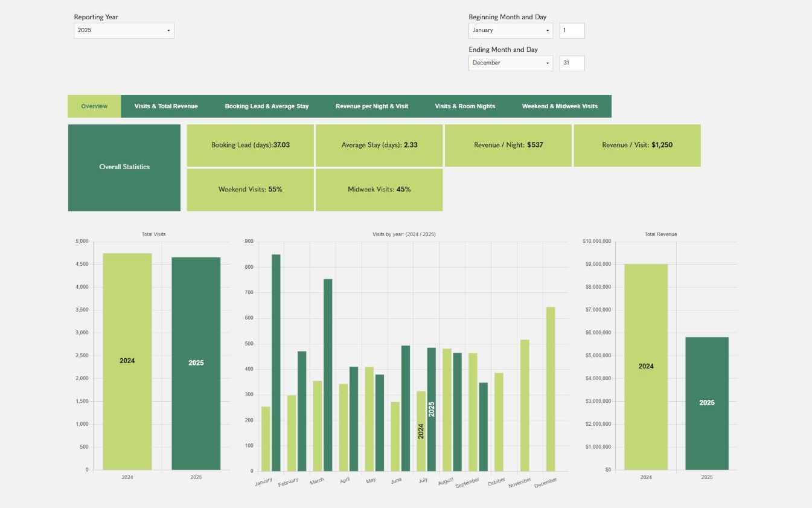The image size is (812, 508).
Task: Expand the Ending Month dropdown showing December
Action: tap(510, 63)
